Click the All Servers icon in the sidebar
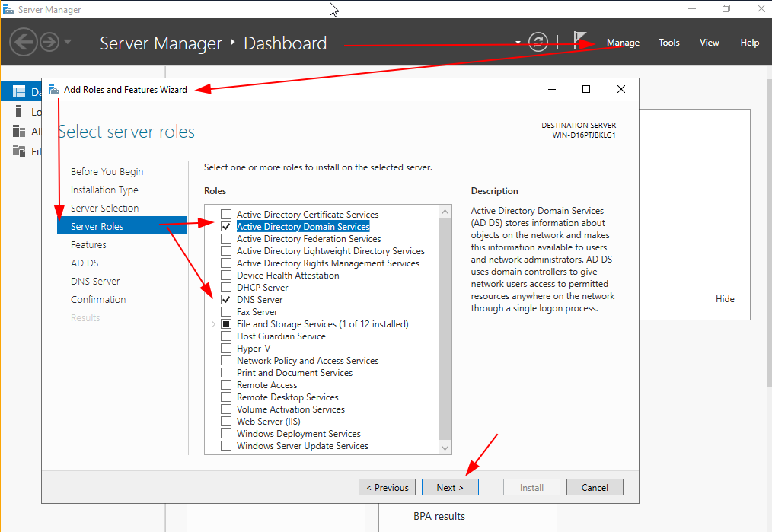This screenshot has height=532, width=772. [19, 132]
